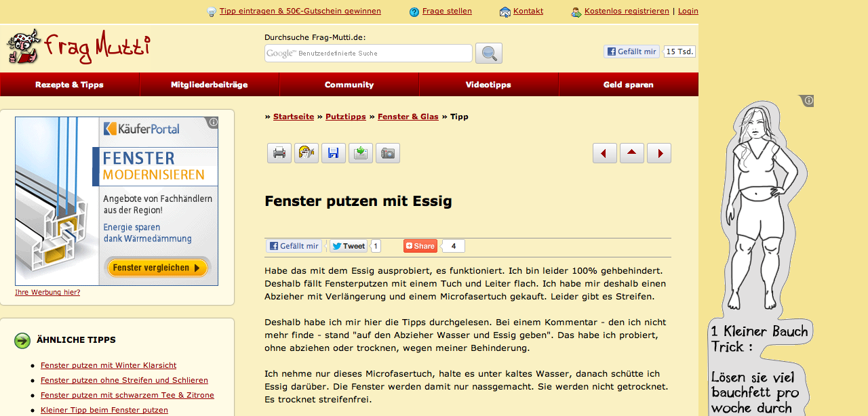
Task: Open the Community menu
Action: 349,85
